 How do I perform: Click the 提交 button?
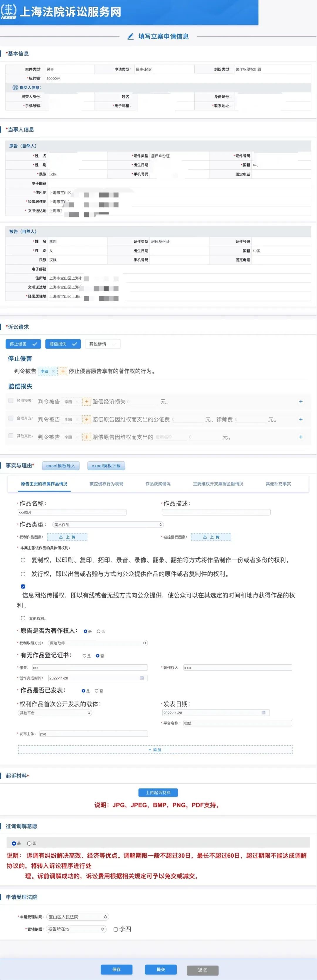[161, 969]
